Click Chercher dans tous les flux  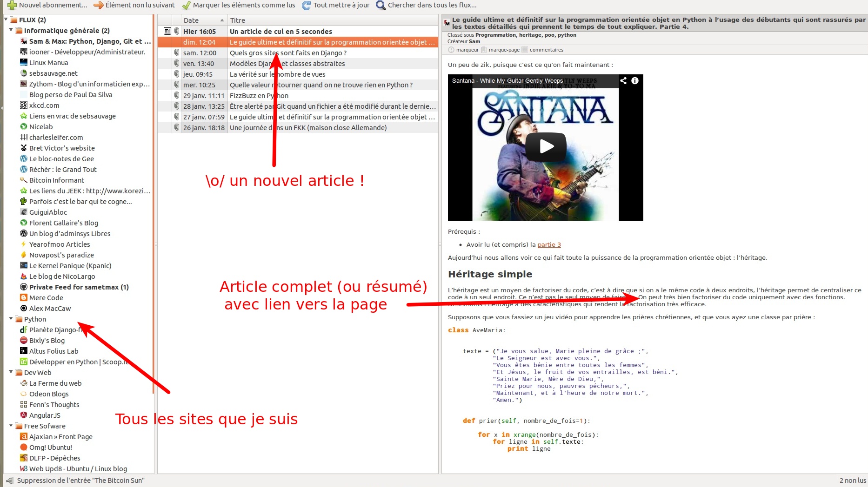point(432,5)
